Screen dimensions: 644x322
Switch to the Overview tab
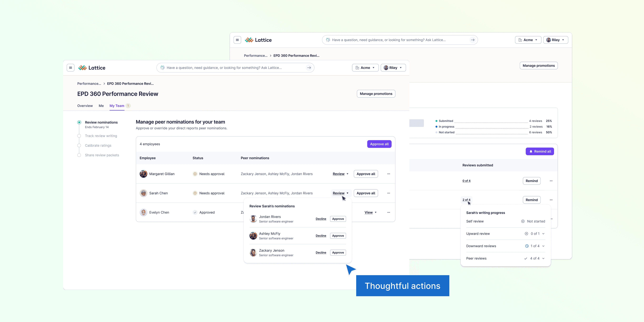tap(85, 106)
